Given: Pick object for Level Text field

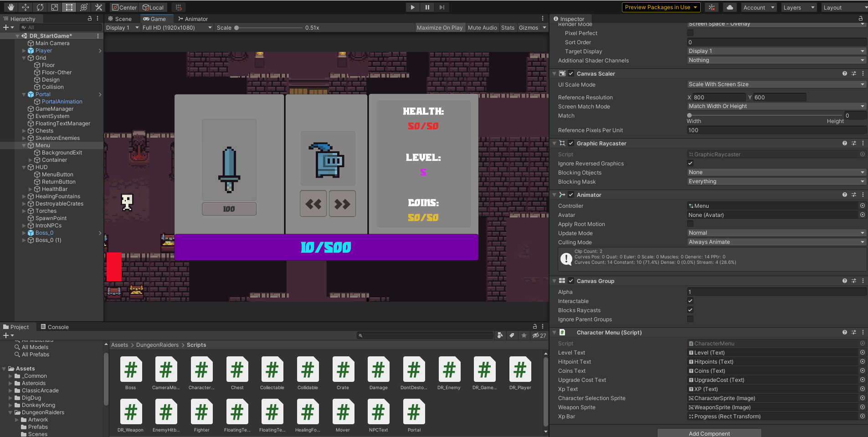Looking at the screenshot, I should [x=863, y=353].
